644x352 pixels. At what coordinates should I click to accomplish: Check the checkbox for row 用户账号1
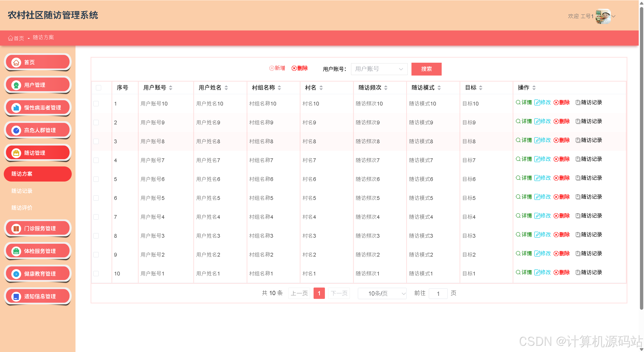pos(96,273)
